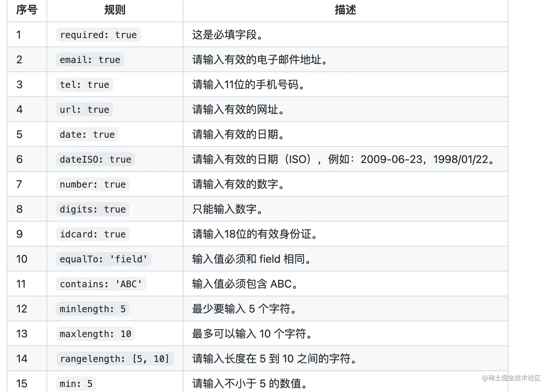The image size is (551, 392).
Task: Click description 最少要输入 5 个字符。
Action: (245, 309)
